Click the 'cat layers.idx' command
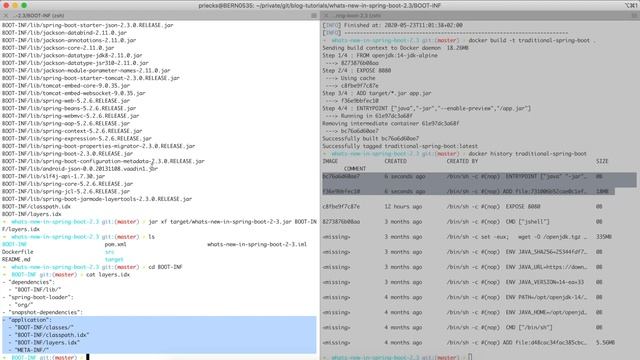 [108, 274]
